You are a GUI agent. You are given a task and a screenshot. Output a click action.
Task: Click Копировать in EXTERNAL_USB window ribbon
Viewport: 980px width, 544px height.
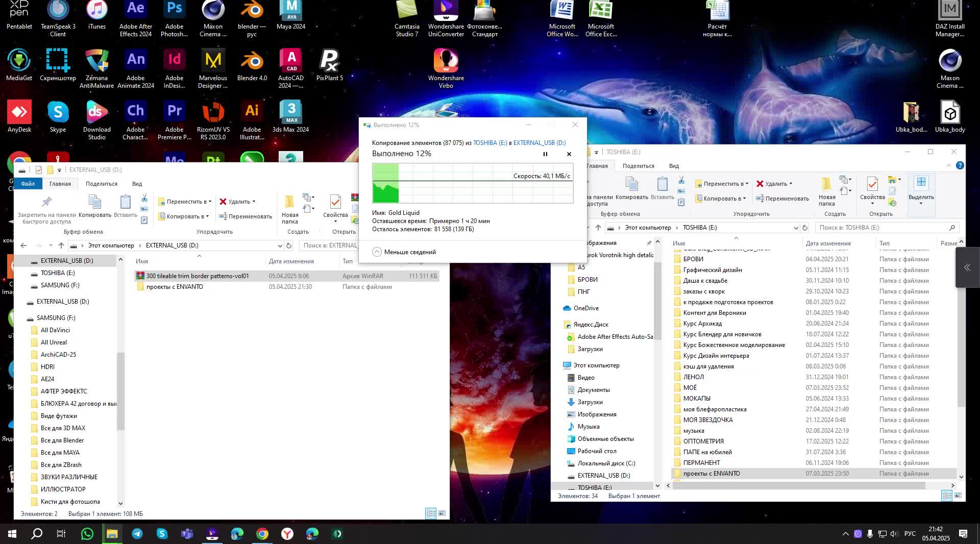(95, 206)
